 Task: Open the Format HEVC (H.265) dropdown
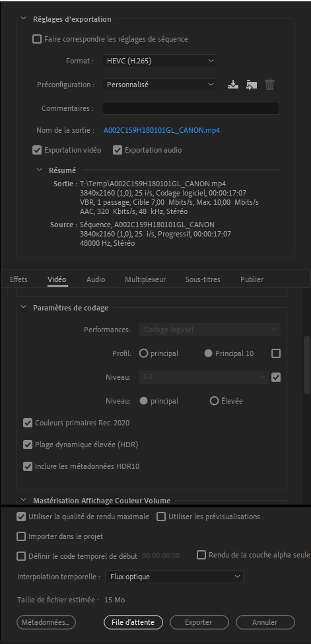click(x=159, y=61)
